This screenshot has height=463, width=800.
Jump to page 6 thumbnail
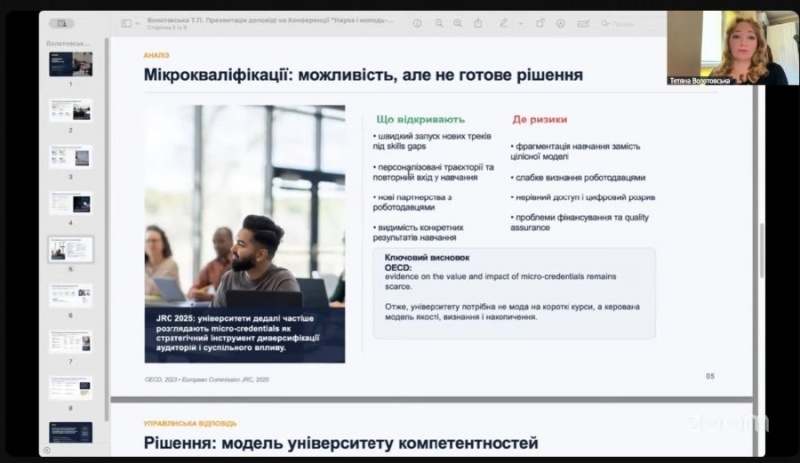(70, 294)
